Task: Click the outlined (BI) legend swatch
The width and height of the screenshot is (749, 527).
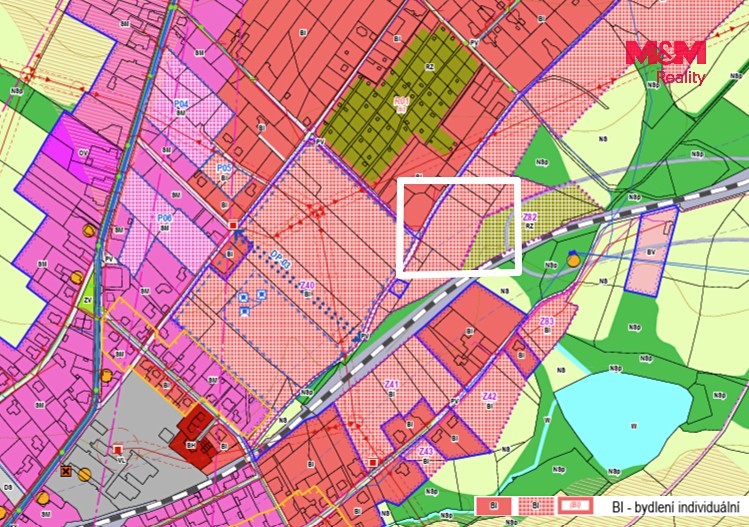Action: click(x=576, y=505)
